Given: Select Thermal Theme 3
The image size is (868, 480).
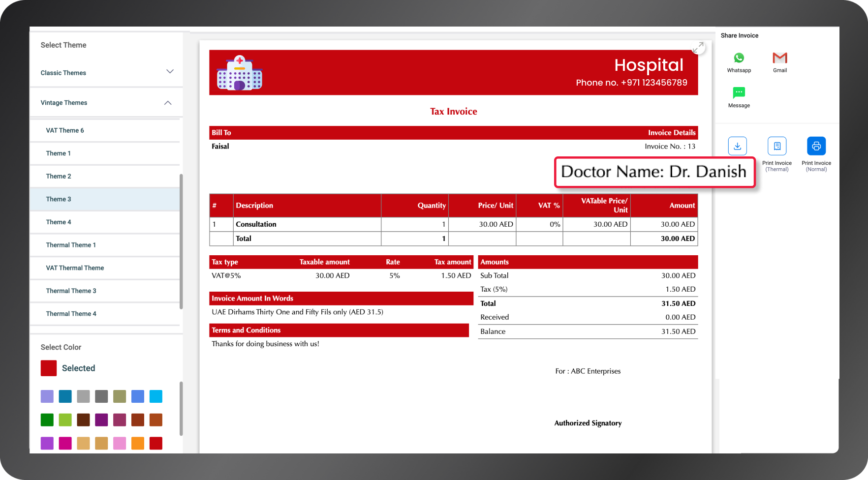Looking at the screenshot, I should [105, 291].
